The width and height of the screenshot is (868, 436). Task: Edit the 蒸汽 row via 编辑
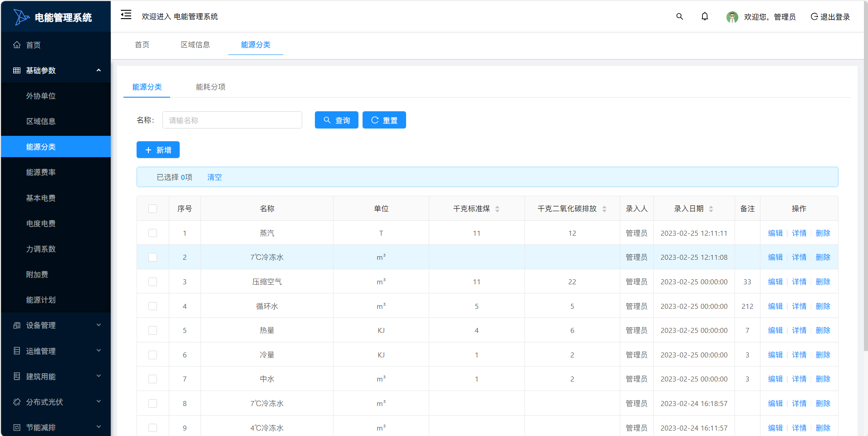(x=775, y=233)
